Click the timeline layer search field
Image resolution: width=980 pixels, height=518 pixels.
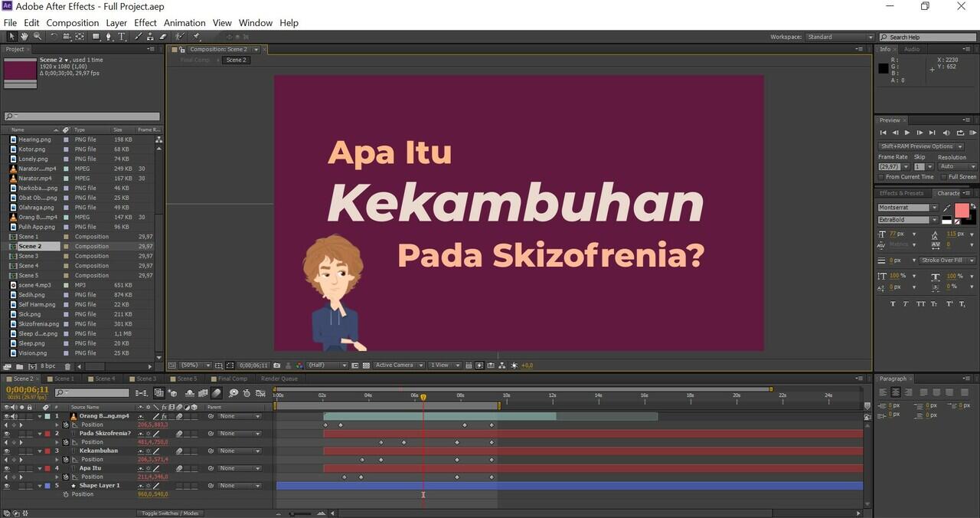tap(92, 393)
